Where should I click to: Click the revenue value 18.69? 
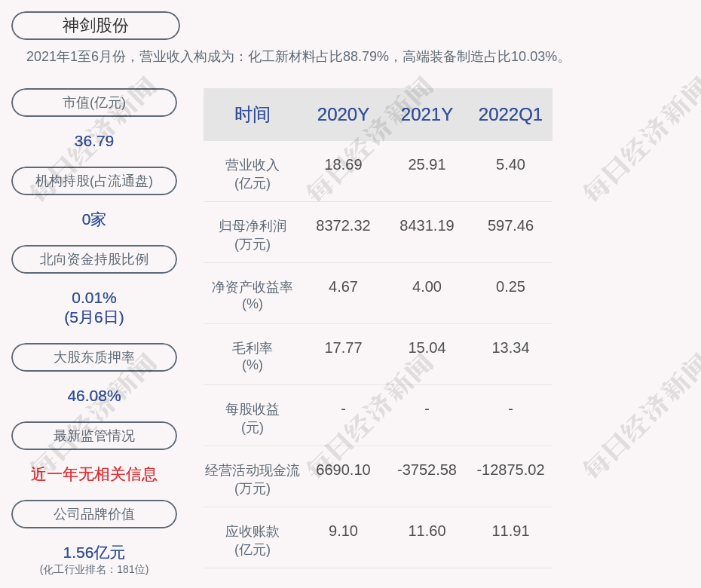point(343,164)
